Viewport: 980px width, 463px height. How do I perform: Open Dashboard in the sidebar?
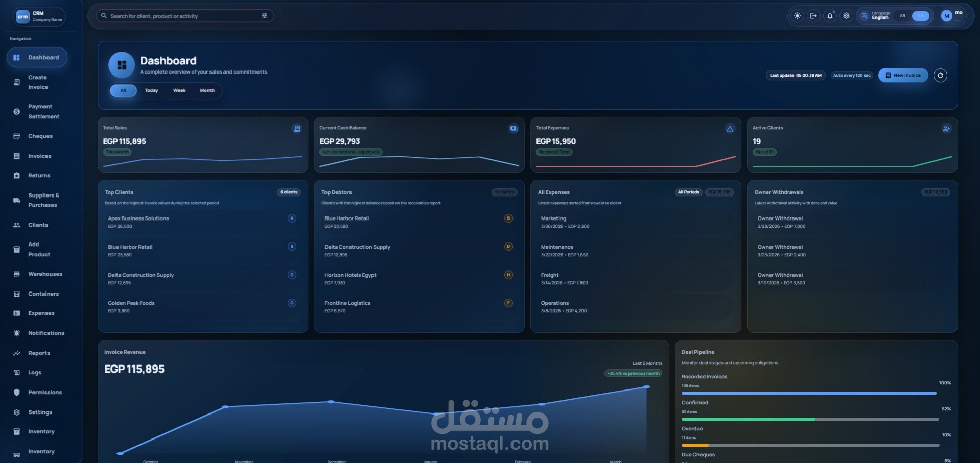[37, 58]
